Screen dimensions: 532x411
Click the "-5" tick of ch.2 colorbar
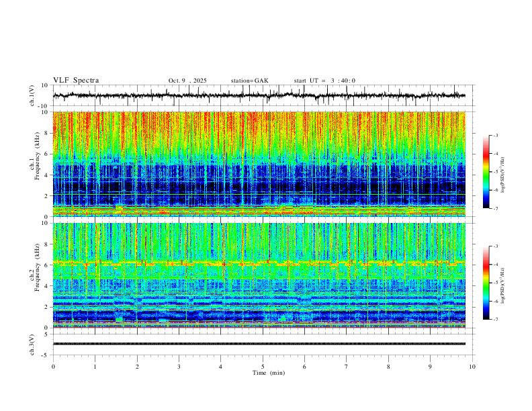pyautogui.click(x=496, y=283)
